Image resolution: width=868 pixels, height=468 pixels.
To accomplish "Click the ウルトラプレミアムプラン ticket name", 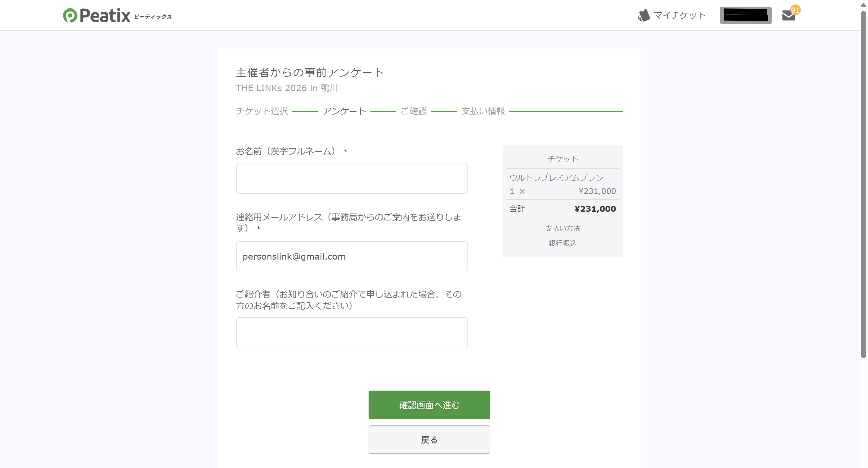I will (556, 177).
